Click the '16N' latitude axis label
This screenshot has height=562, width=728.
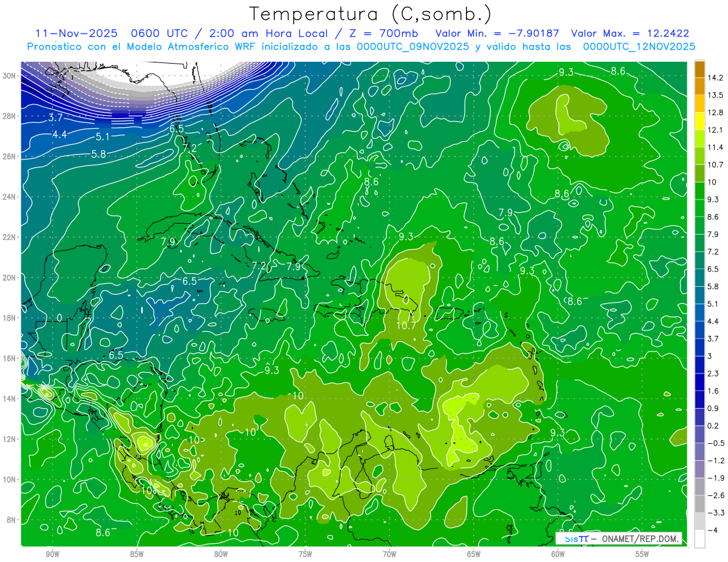click(9, 358)
